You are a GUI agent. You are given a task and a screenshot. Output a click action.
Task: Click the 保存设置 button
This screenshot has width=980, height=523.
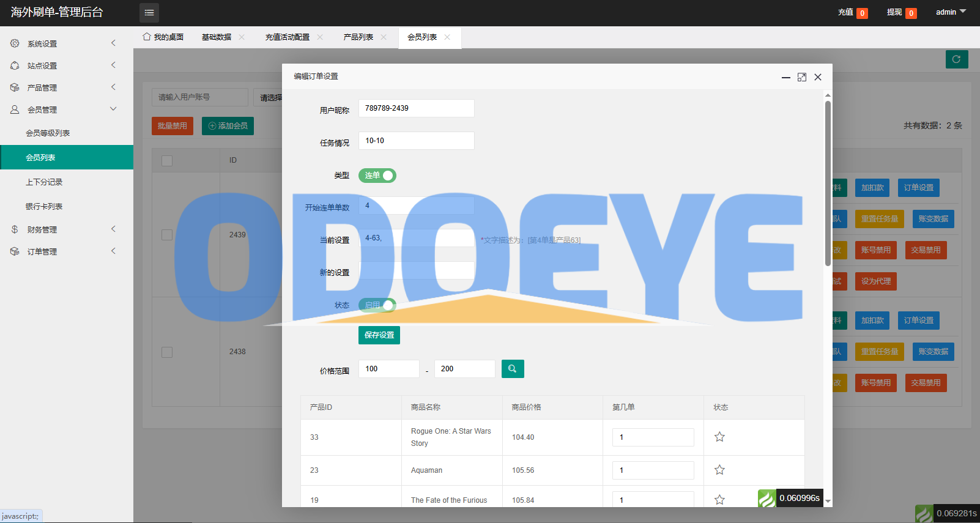point(379,335)
